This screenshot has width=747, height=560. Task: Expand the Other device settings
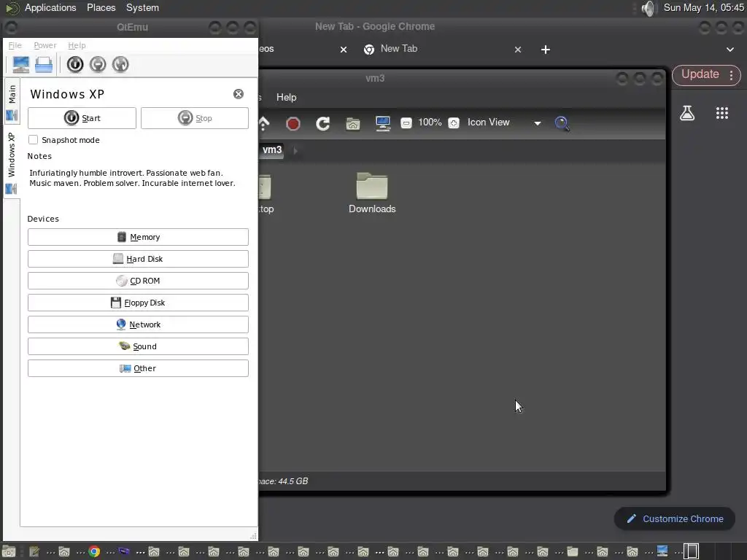point(138,368)
